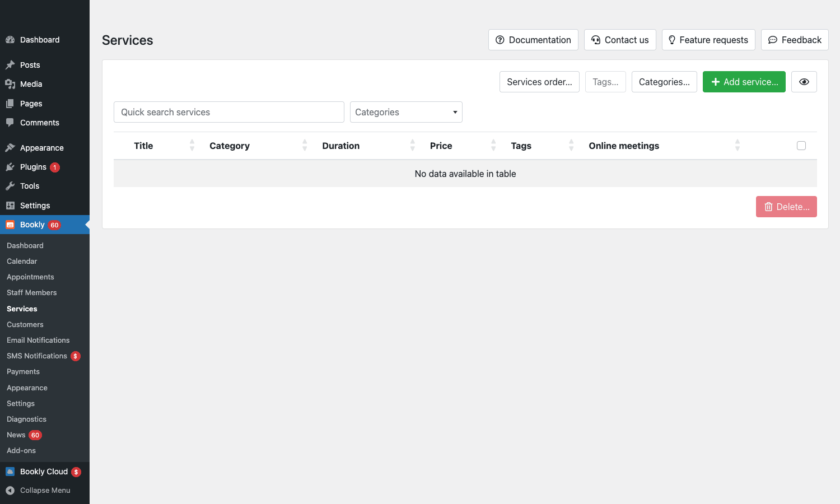Screen dimensions: 840x504
Task: Open the Categories... manager button
Action: pyautogui.click(x=664, y=82)
